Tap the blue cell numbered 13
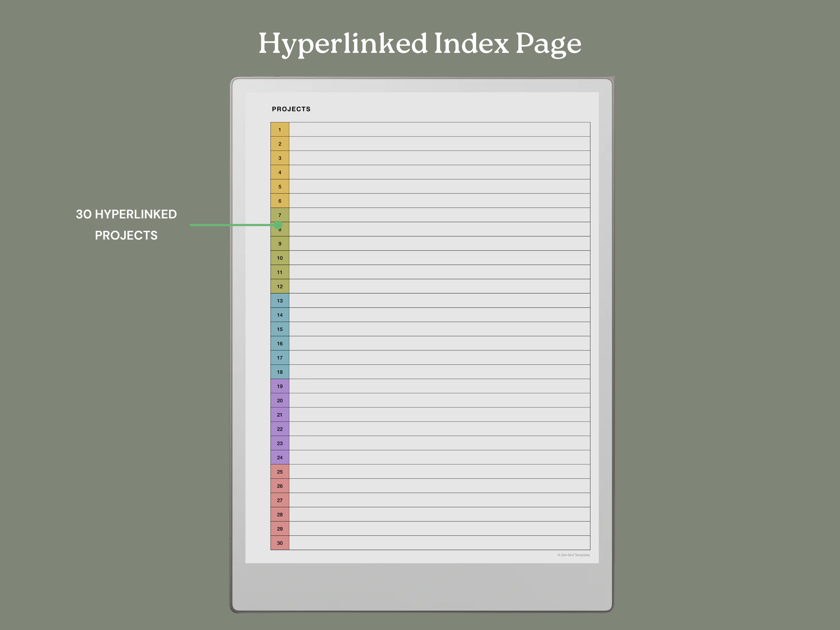Image resolution: width=840 pixels, height=630 pixels. point(280,300)
